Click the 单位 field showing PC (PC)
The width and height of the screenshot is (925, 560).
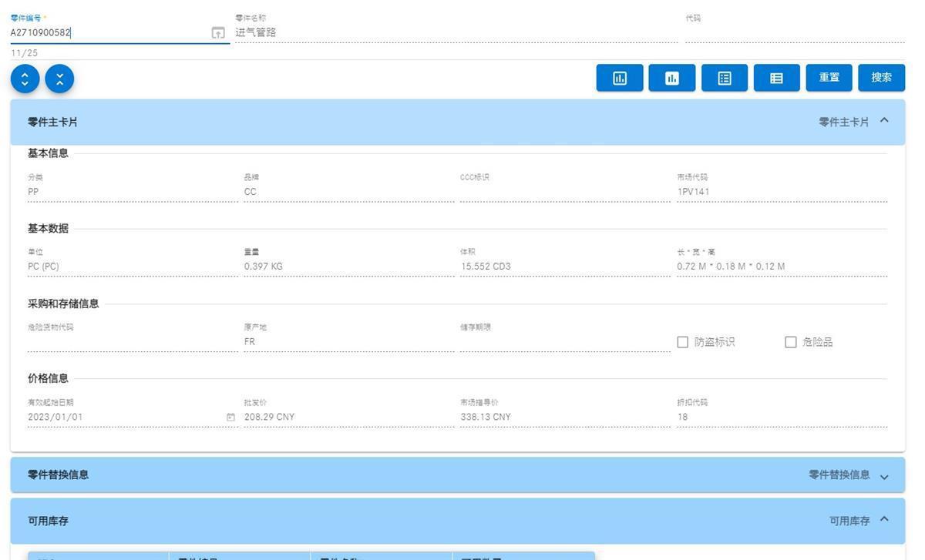(133, 267)
